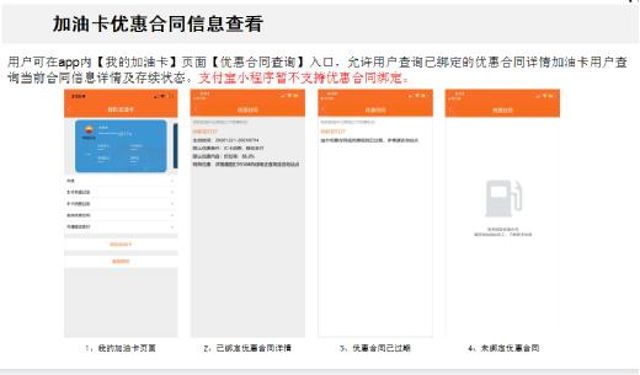Tap the battery indicator in the fourth phone

coord(551,95)
